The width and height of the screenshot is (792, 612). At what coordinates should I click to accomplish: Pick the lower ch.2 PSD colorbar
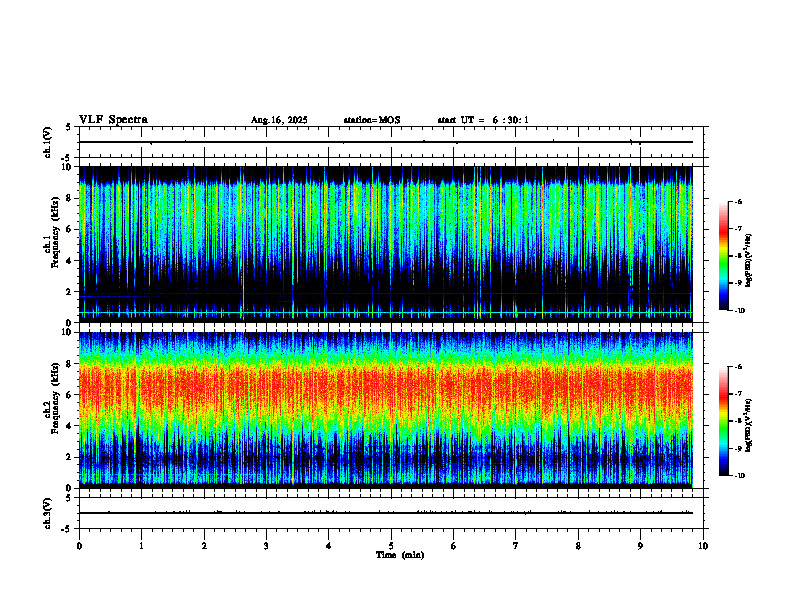[724, 421]
